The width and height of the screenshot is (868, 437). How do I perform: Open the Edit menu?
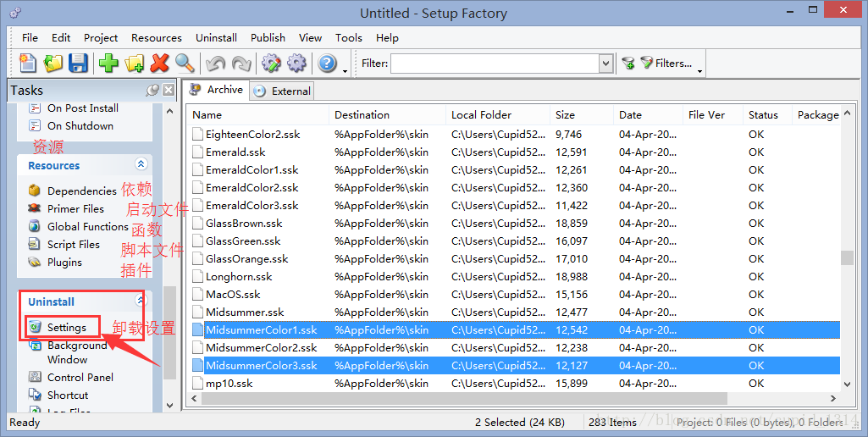coord(61,37)
